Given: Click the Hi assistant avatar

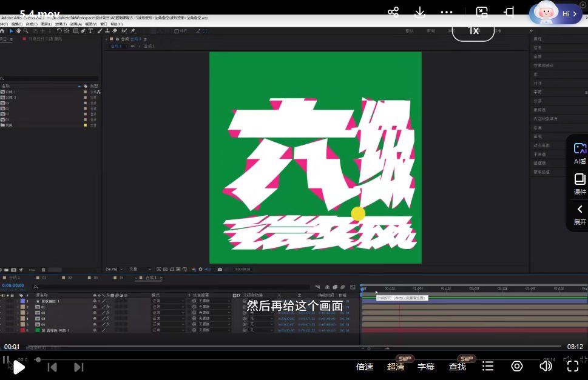Looking at the screenshot, I should 556,13.
